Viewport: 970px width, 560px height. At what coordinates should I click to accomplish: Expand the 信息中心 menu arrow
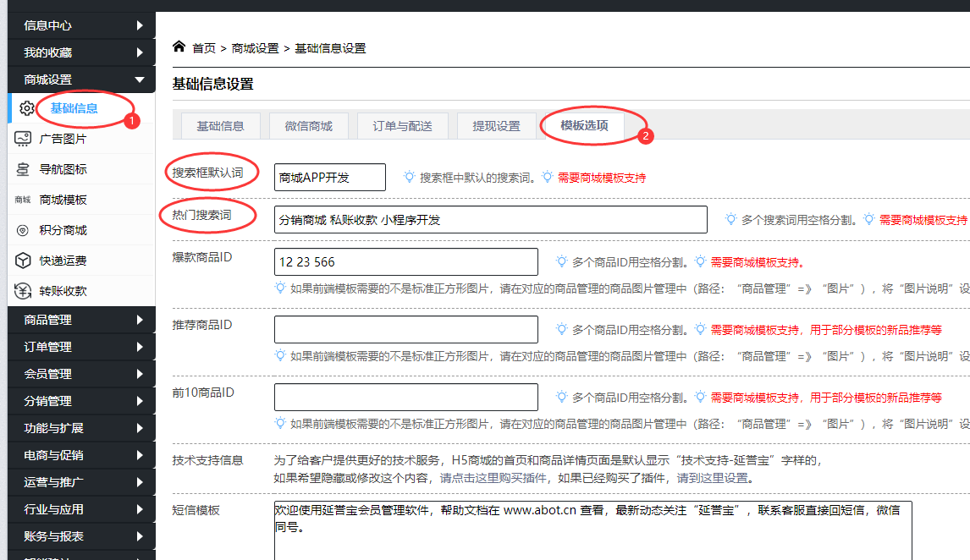(x=140, y=25)
